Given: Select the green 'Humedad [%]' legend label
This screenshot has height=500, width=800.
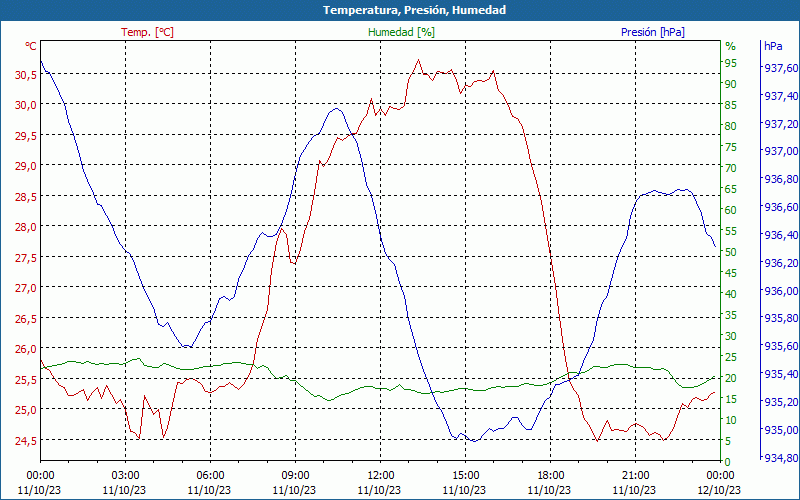Looking at the screenshot, I should (401, 32).
